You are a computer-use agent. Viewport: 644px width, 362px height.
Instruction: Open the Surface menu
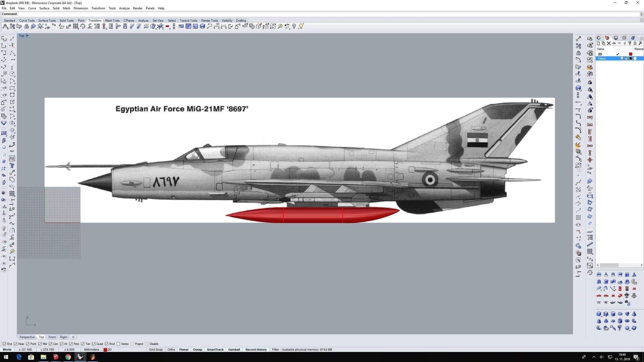(x=44, y=8)
